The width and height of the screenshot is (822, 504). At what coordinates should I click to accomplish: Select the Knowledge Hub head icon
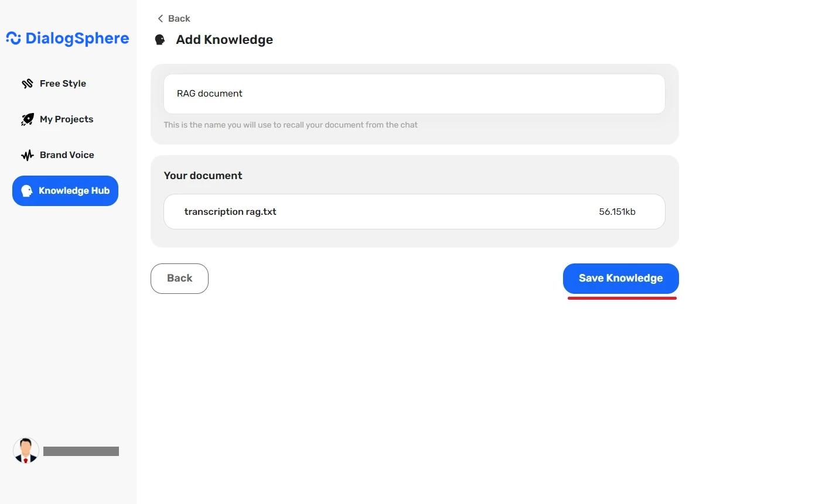pos(26,190)
